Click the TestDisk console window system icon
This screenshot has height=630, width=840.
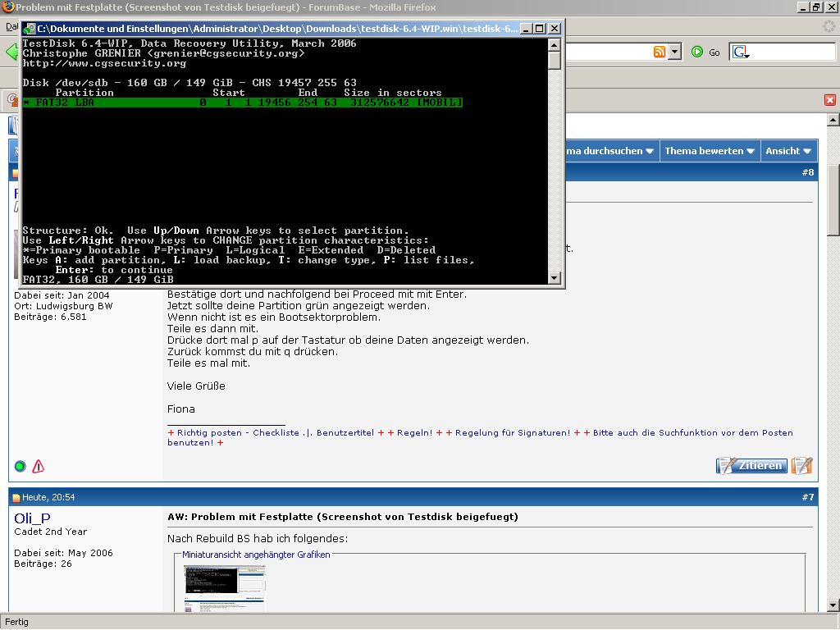coord(30,29)
